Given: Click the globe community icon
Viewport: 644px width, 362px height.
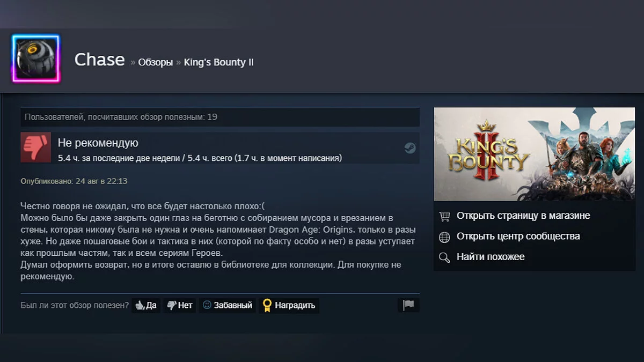Looking at the screenshot, I should [444, 237].
